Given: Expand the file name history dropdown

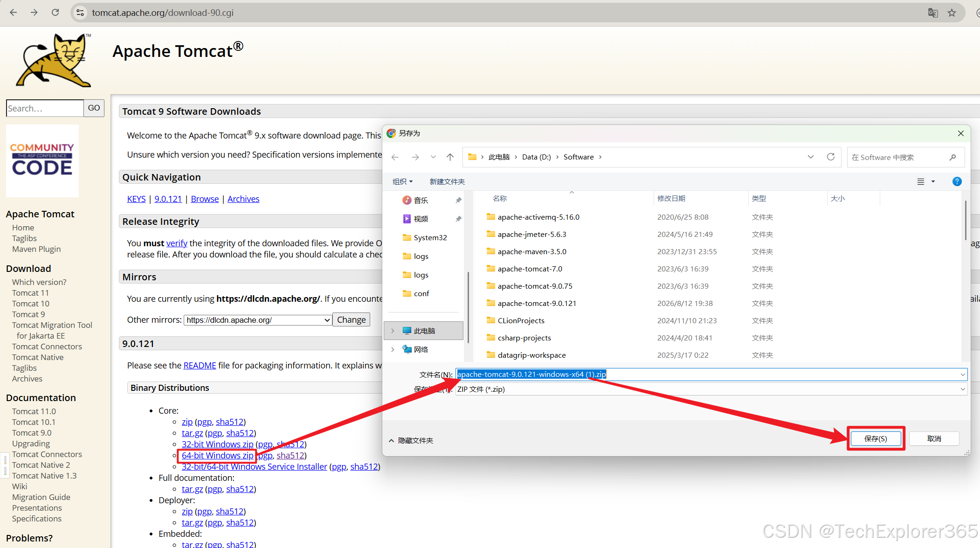Looking at the screenshot, I should point(962,375).
